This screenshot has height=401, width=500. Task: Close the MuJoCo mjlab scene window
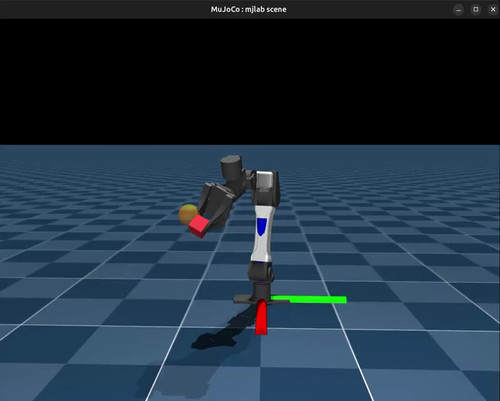[493, 10]
